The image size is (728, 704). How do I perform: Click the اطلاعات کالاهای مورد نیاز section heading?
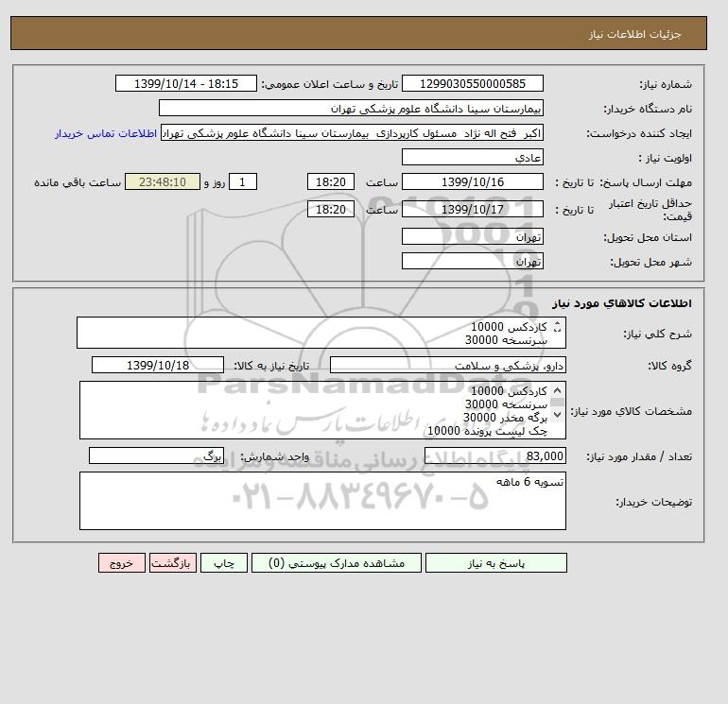tap(622, 303)
